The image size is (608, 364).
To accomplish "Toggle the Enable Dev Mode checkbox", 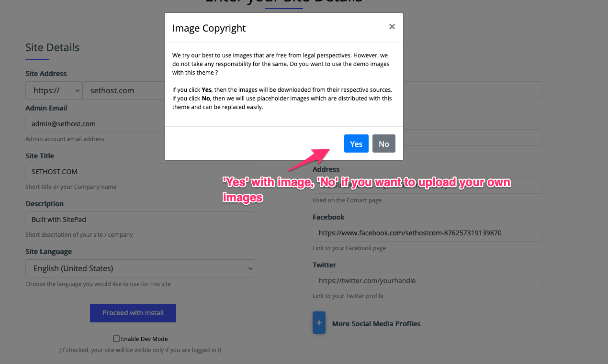I will [116, 339].
